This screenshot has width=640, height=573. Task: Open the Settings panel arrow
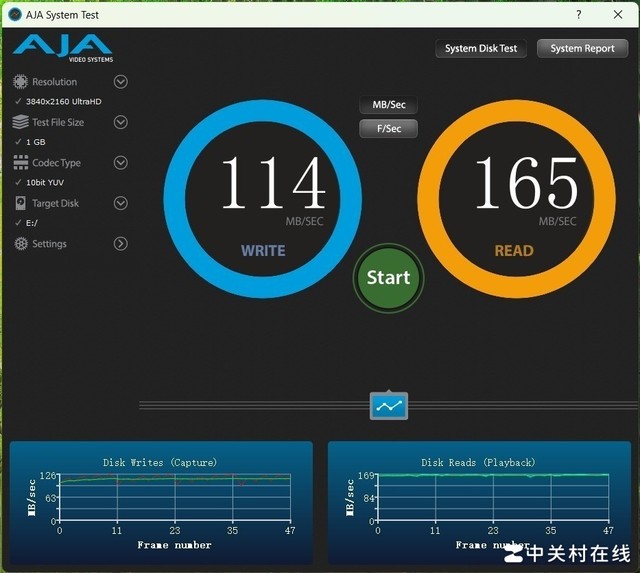coord(120,244)
